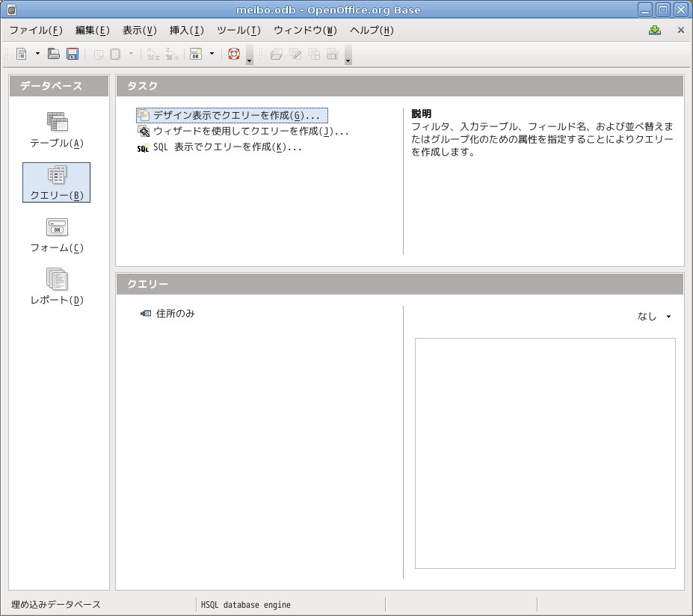This screenshot has width=693, height=616.
Task: Click SQL 表示でクエリーを作成 task
Action: point(227,147)
